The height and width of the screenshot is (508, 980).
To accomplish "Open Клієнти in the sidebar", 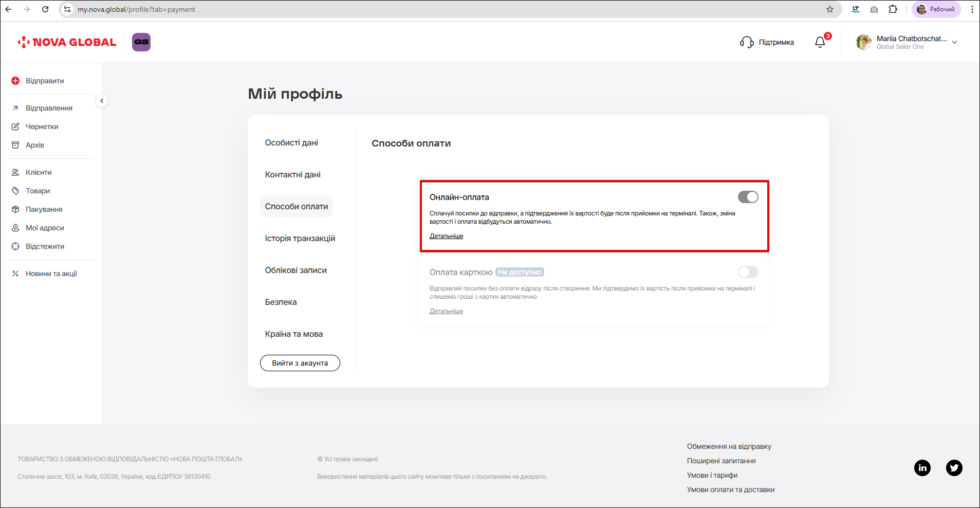I will click(39, 172).
